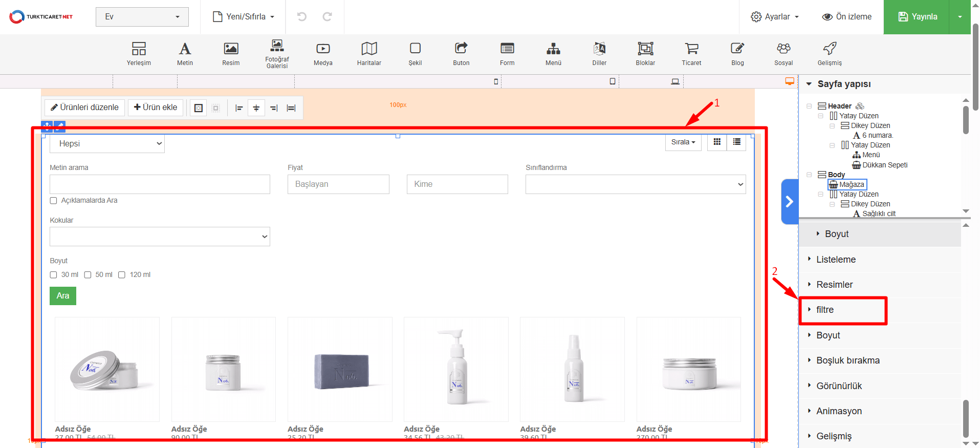Enable the Açıklamalarda Ara checkbox
The height and width of the screenshot is (448, 980).
[53, 201]
